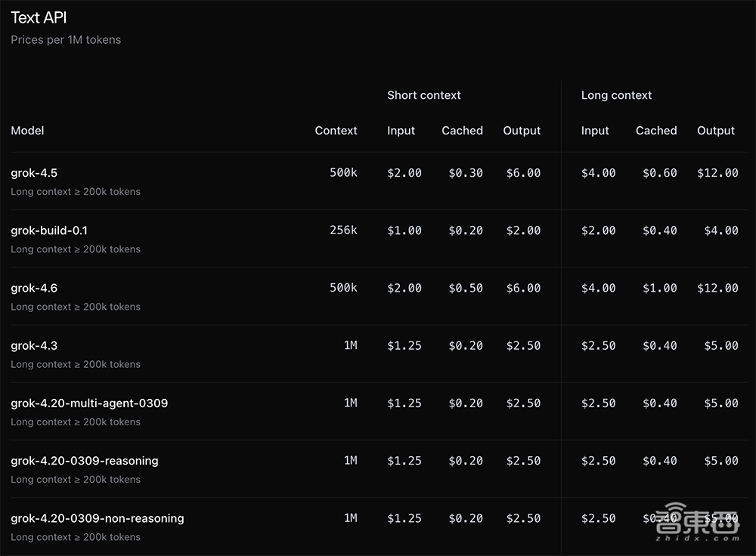
Task: Click grok-4.5 short context input $2.00
Action: click(x=404, y=173)
